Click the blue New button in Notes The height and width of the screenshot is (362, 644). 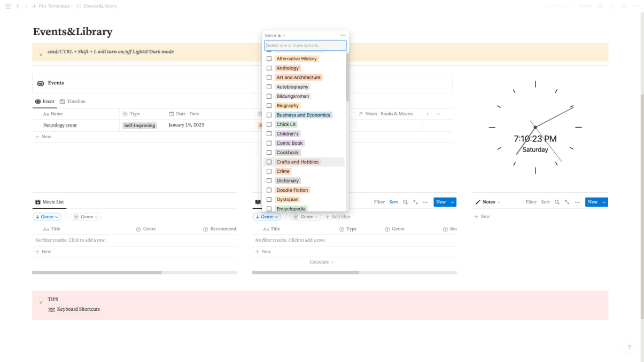[593, 202]
